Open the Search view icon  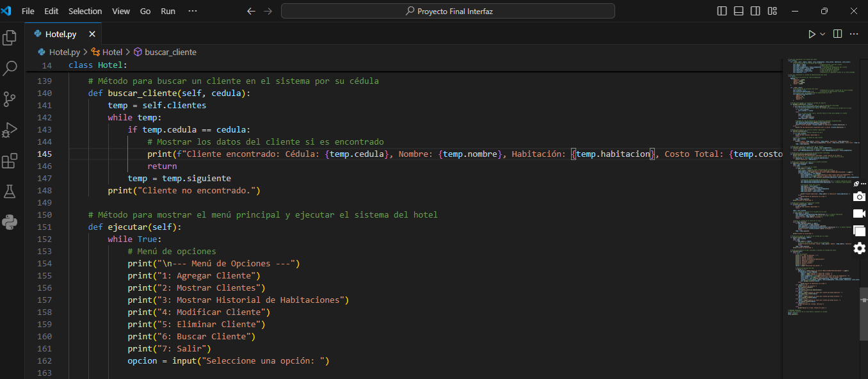tap(10, 69)
